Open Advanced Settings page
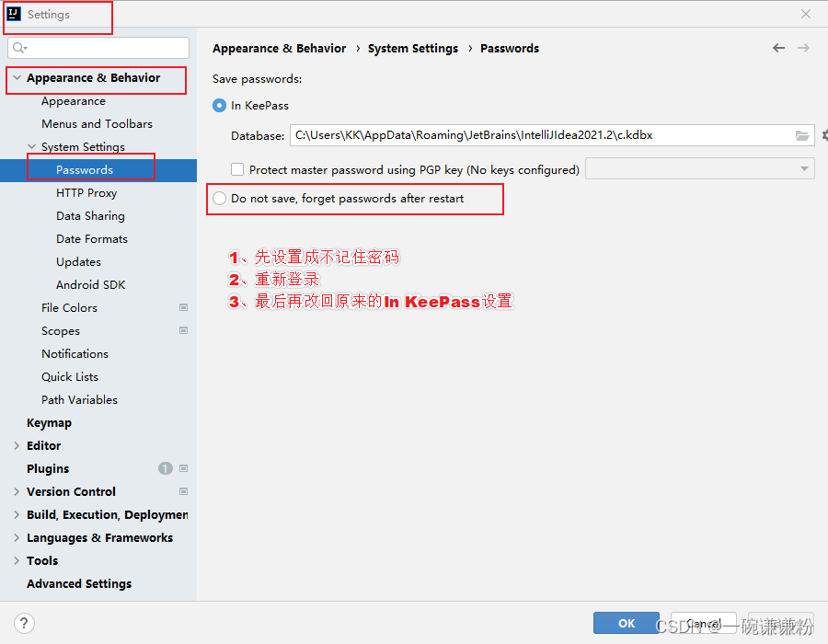The image size is (828, 644). pos(79,583)
